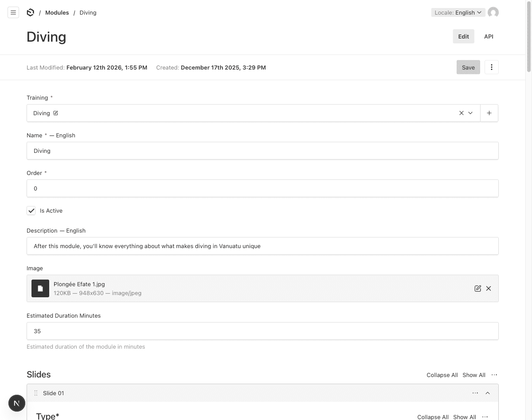Click the Created date text
Viewport: 532px width, 420px height.
coord(223,67)
